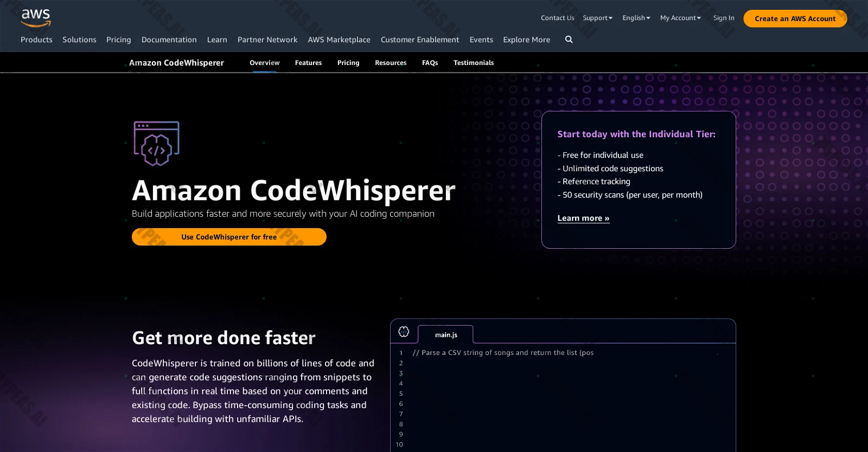This screenshot has width=868, height=452.
Task: Click Sign In
Action: click(724, 18)
